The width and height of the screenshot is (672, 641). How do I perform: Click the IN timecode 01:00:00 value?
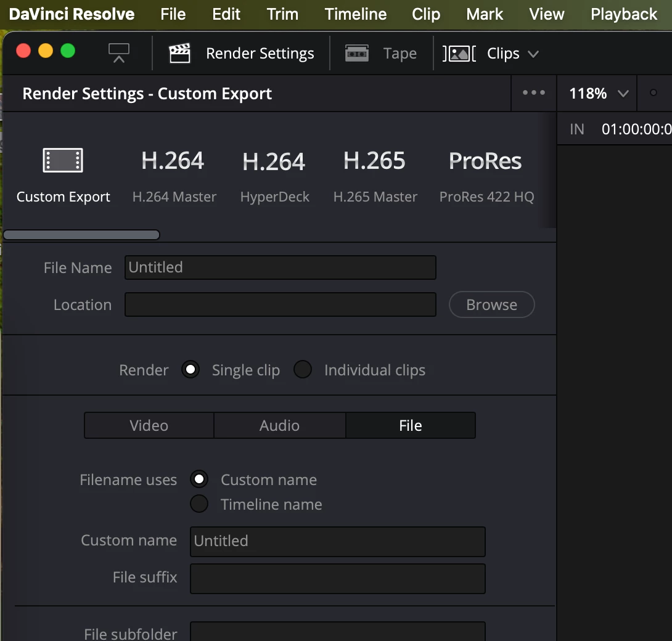(x=636, y=129)
